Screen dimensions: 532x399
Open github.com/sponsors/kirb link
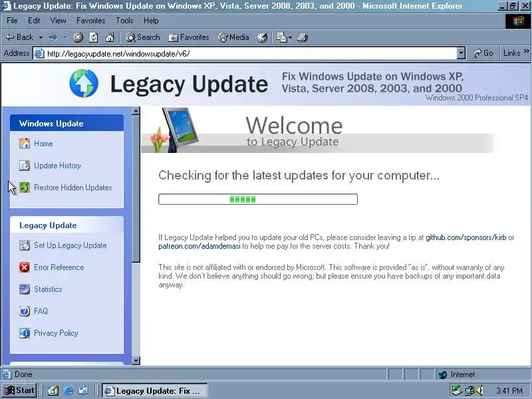pos(466,237)
